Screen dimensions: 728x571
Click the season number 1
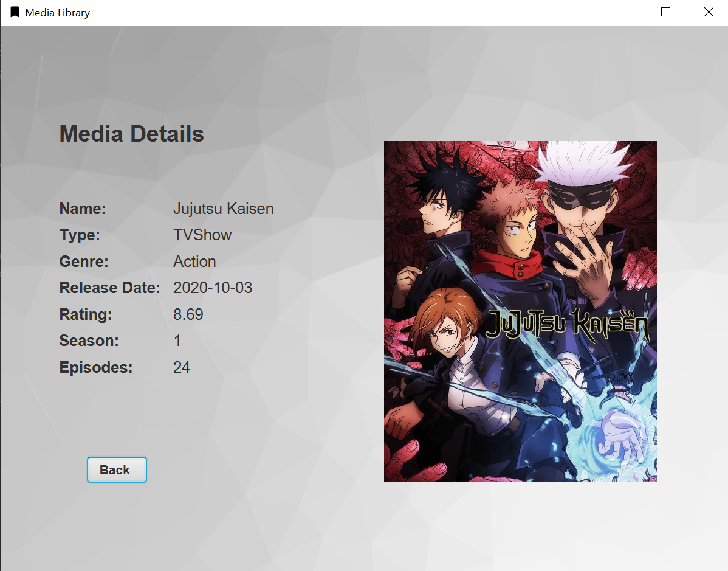pos(177,341)
